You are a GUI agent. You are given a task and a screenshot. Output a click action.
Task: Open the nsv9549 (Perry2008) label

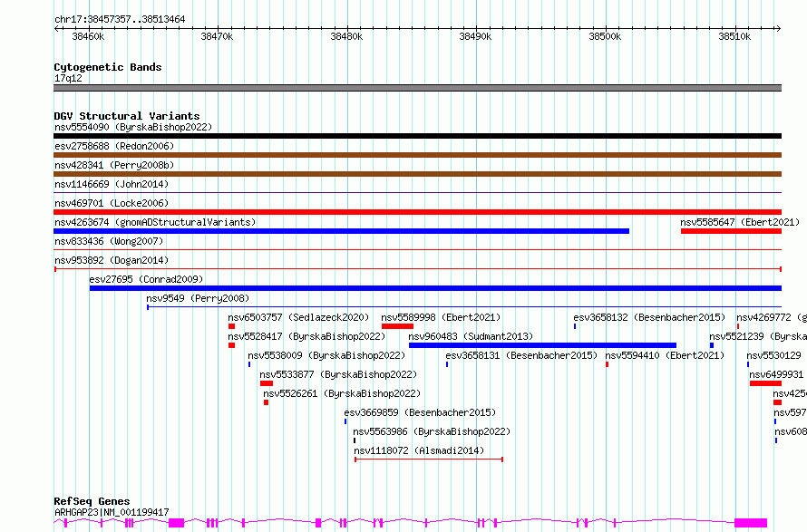point(198,298)
